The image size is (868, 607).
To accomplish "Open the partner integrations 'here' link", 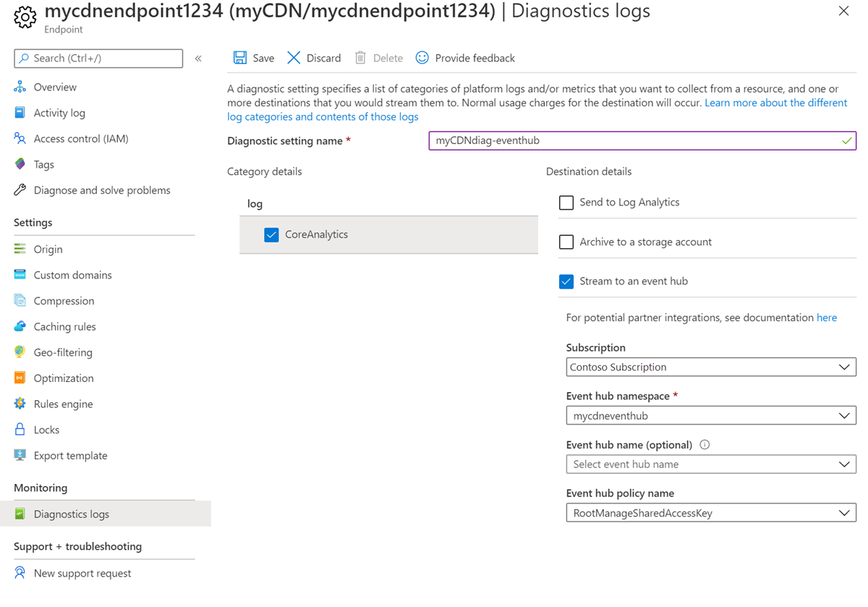I will 827,318.
